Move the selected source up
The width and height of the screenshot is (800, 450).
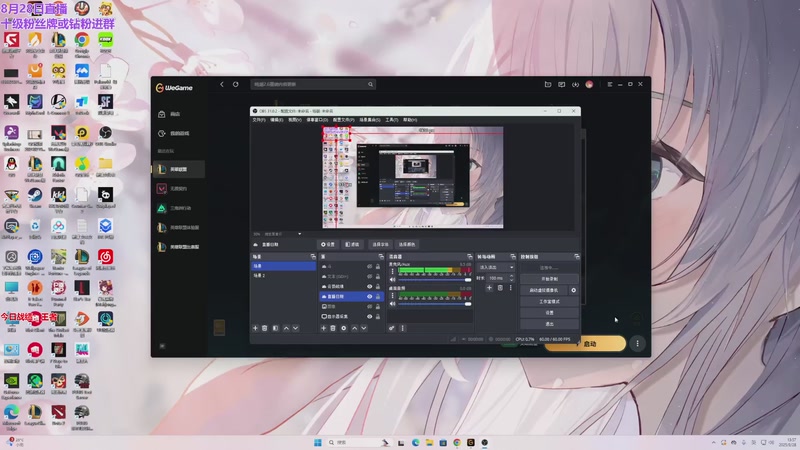355,328
